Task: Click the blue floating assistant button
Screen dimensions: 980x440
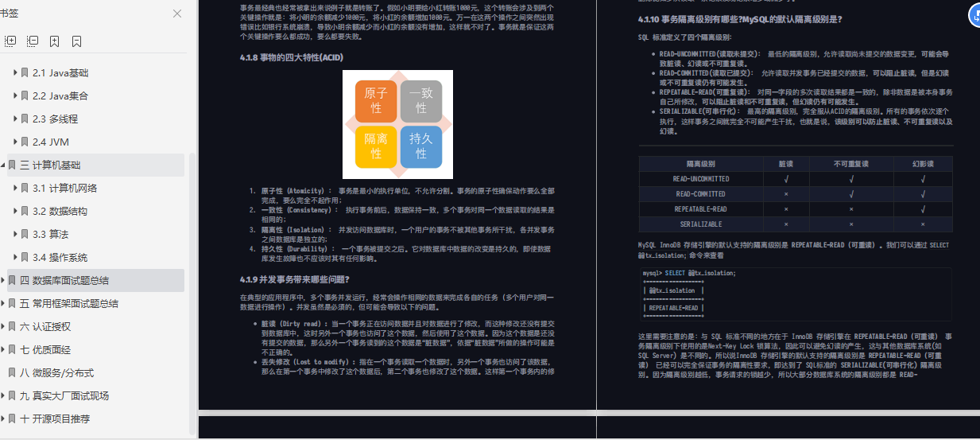Action: tap(974, 14)
